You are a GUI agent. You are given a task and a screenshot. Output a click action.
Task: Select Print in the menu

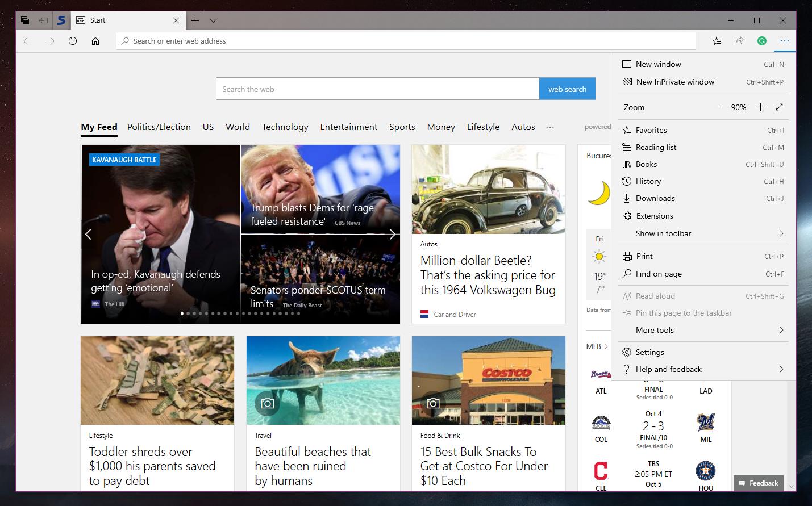point(703,256)
